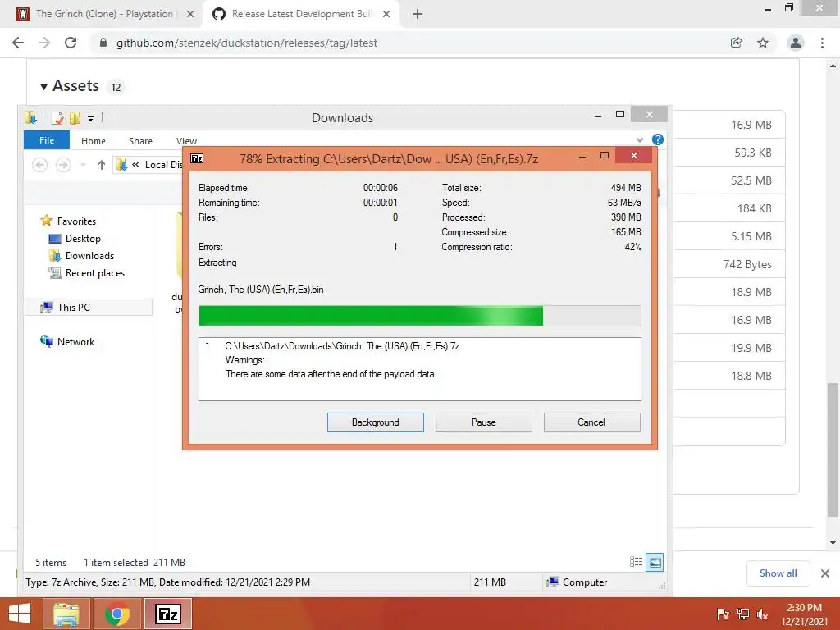840x630 pixels.
Task: Click Action Center flag in tray
Action: point(723,614)
